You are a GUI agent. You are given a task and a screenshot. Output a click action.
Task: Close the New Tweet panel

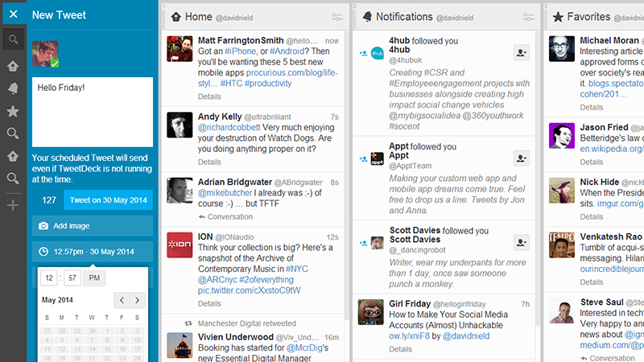point(13,14)
